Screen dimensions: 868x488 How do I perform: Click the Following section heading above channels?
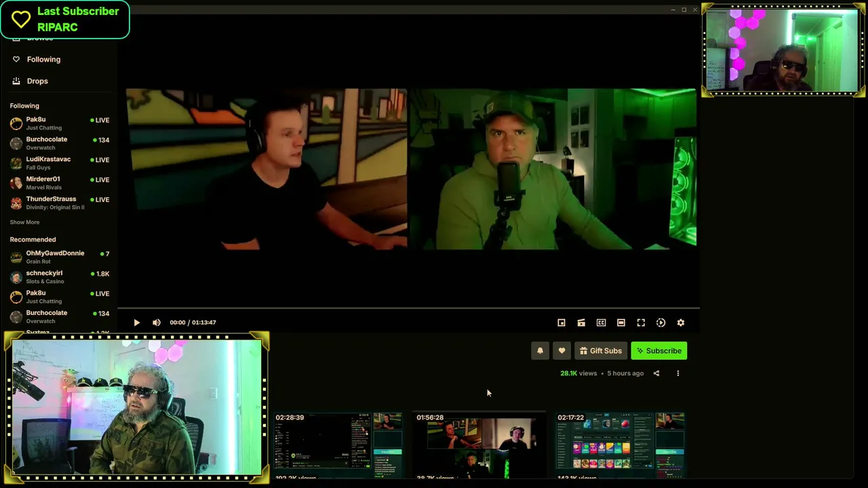point(24,106)
